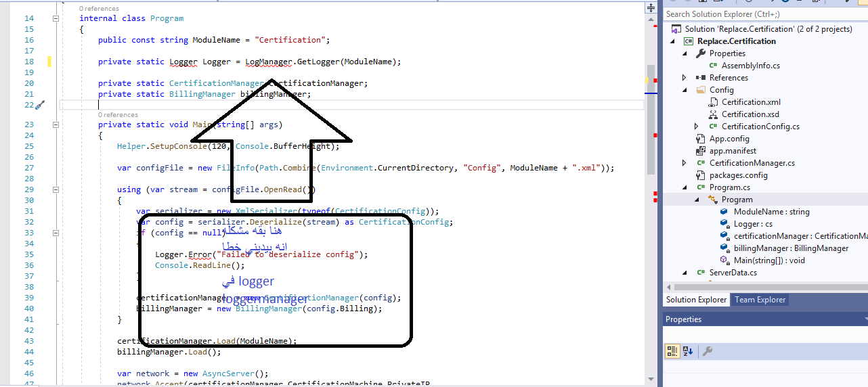This screenshot has width=868, height=387.
Task: Click the editor vertical scrollbar thumb
Action: [651, 119]
